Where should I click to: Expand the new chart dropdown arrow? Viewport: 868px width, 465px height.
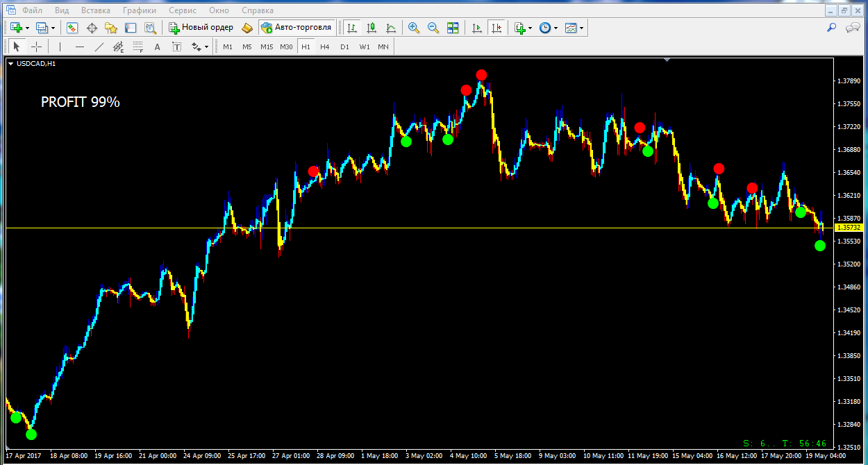(x=28, y=28)
